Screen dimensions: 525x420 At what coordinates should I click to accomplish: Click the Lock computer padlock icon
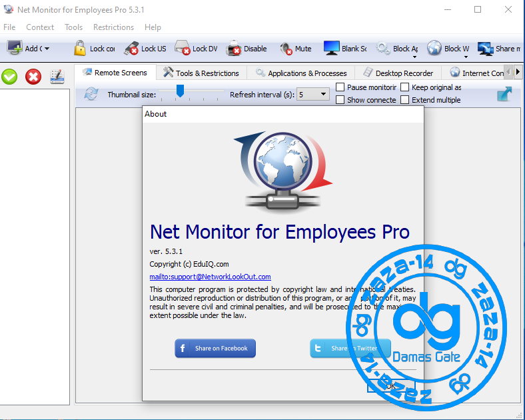point(80,48)
